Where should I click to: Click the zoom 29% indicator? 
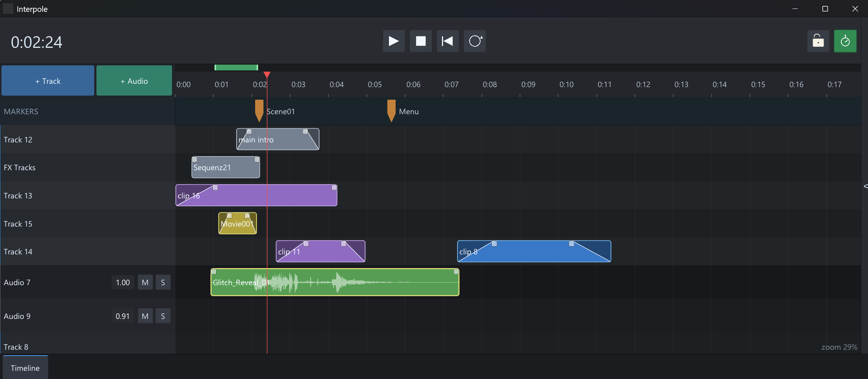coord(839,347)
